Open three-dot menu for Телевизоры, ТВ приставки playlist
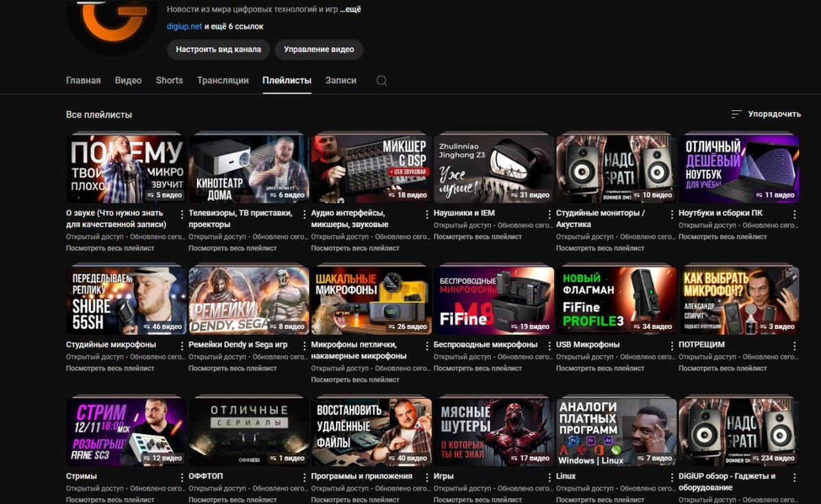Viewport: 821px width, 504px height. (x=304, y=214)
